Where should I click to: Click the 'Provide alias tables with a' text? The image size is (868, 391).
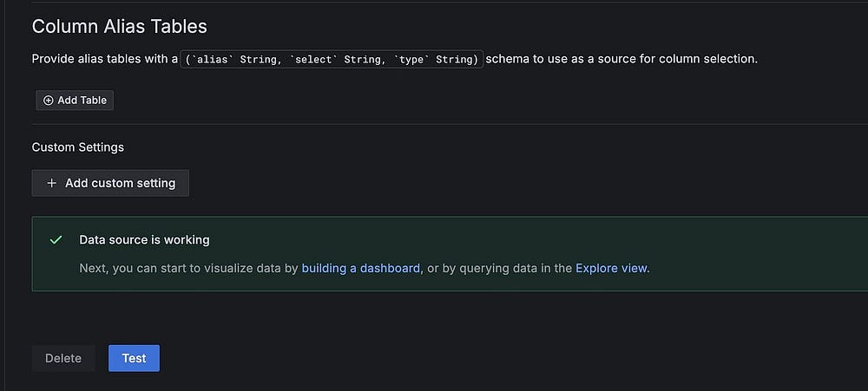[x=104, y=59]
